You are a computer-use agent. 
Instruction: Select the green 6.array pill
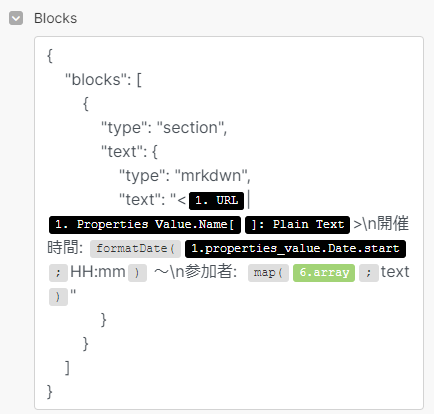(x=324, y=273)
